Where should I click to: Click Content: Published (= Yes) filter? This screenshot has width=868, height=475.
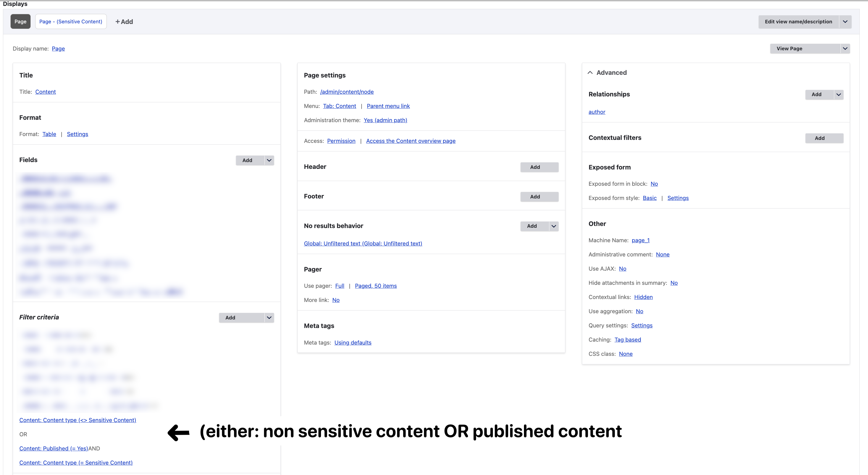pyautogui.click(x=54, y=448)
